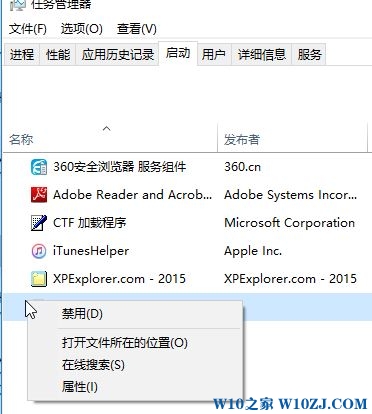Screen dimensions: 372x414
Task: Switch to the 用户 tab
Action: [x=214, y=54]
